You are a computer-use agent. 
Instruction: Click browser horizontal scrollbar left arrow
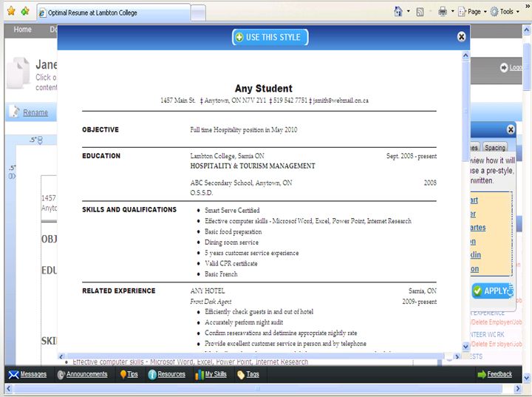pyautogui.click(x=8, y=389)
